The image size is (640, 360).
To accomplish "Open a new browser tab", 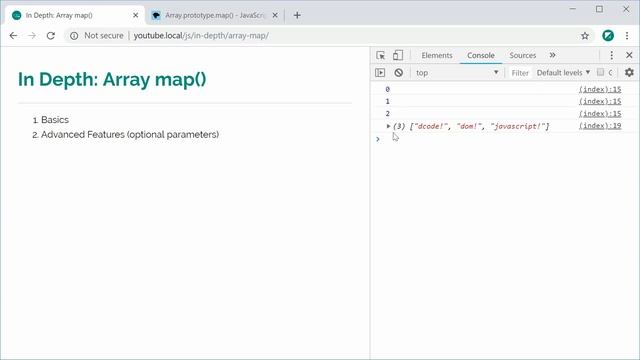I will pyautogui.click(x=297, y=16).
